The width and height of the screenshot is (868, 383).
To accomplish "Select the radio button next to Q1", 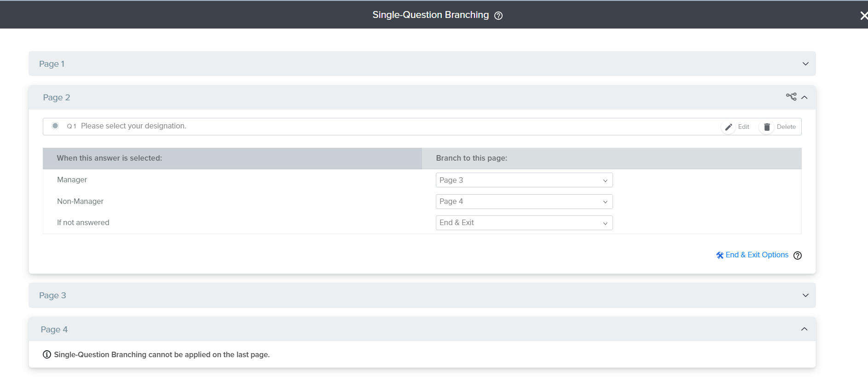I will (x=55, y=126).
